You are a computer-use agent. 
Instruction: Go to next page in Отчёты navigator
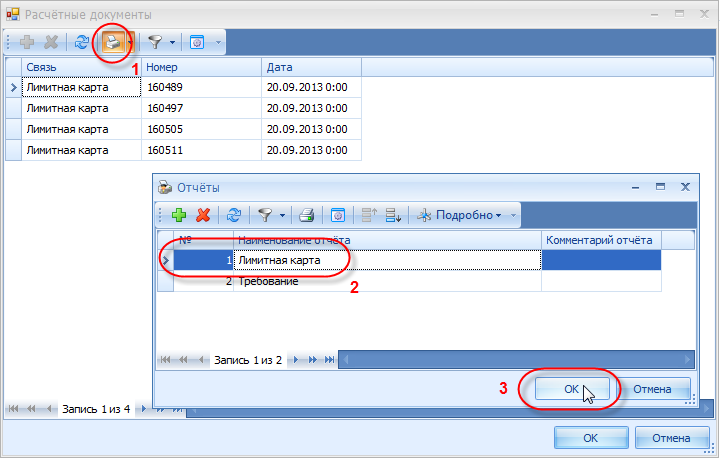click(x=313, y=360)
